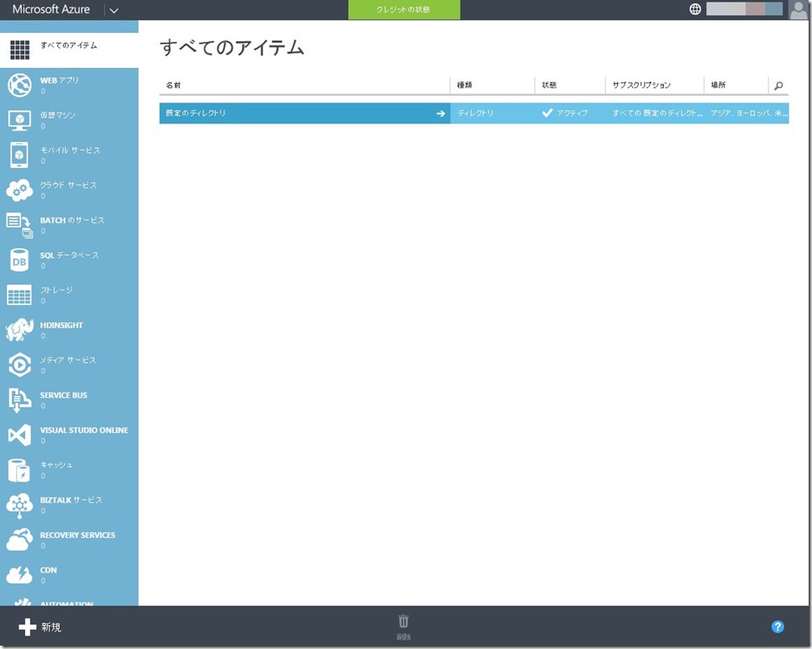Screen dimensions: 812x649
Task: Select the ストレージ (Storage) sidebar icon
Action: point(19,295)
